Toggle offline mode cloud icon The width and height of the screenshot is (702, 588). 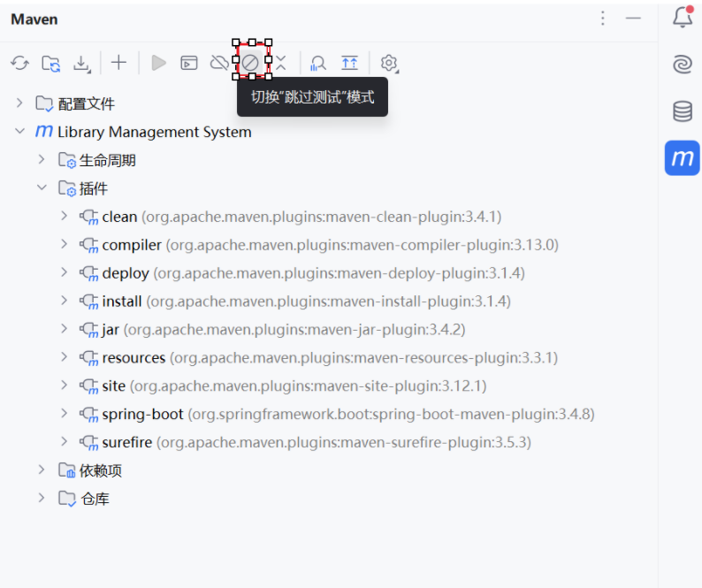(x=219, y=63)
